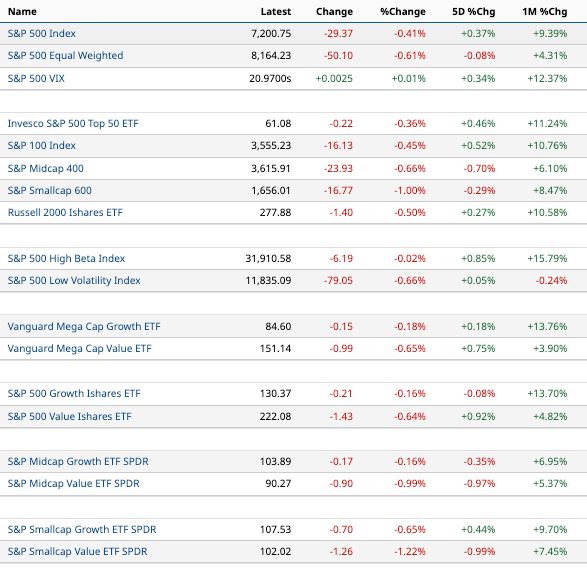Open S&P Smallcap Growth ETF SPDR
This screenshot has width=587, height=576.
82,529
